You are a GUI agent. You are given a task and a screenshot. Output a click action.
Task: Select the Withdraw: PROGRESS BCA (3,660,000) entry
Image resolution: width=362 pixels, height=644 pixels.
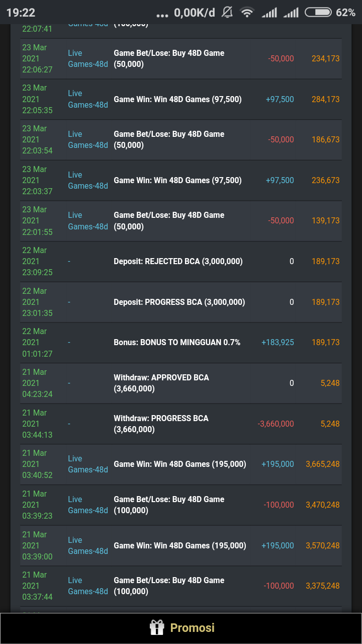tap(161, 424)
